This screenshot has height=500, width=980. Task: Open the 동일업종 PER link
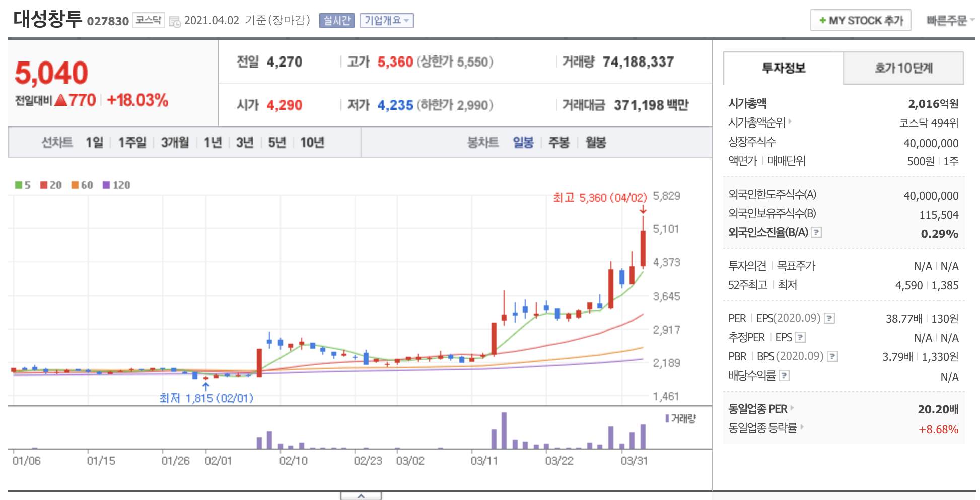(x=761, y=409)
